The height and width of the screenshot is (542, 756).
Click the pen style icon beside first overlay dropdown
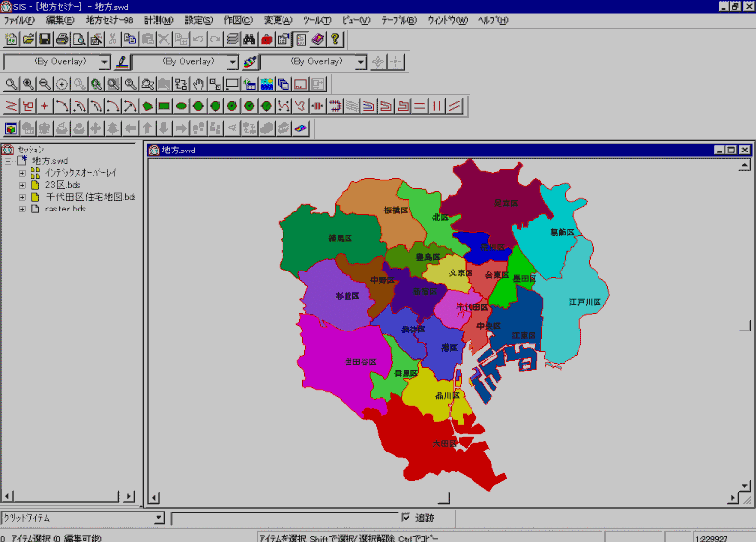point(122,61)
